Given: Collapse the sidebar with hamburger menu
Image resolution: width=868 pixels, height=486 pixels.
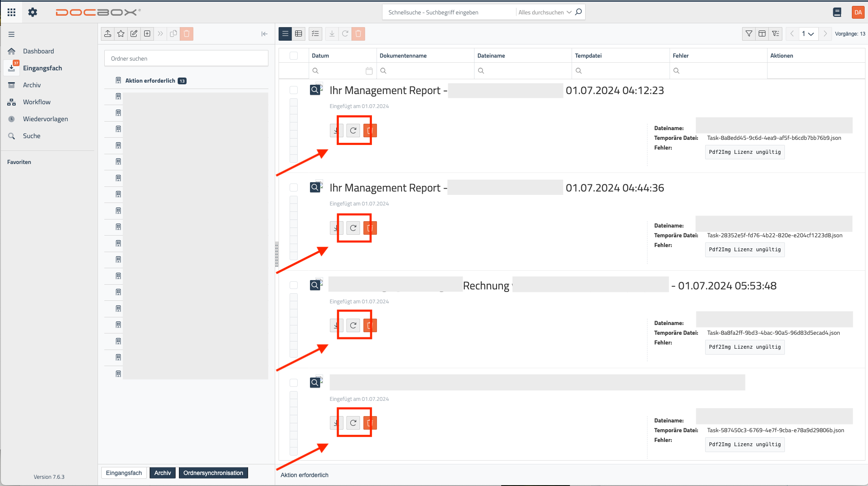Looking at the screenshot, I should tap(11, 34).
